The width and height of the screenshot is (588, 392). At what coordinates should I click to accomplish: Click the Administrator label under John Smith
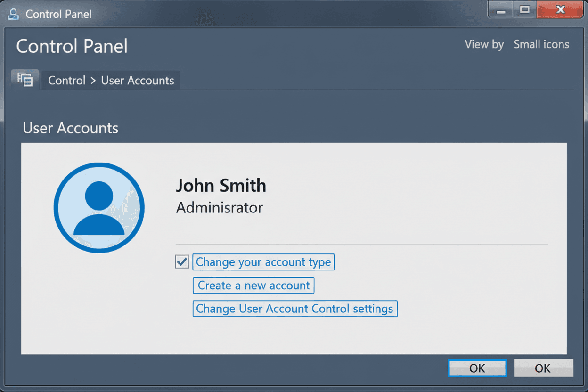pos(219,207)
